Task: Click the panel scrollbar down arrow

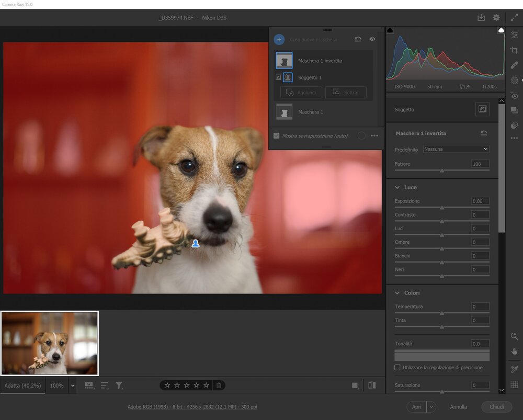Action: point(502,390)
